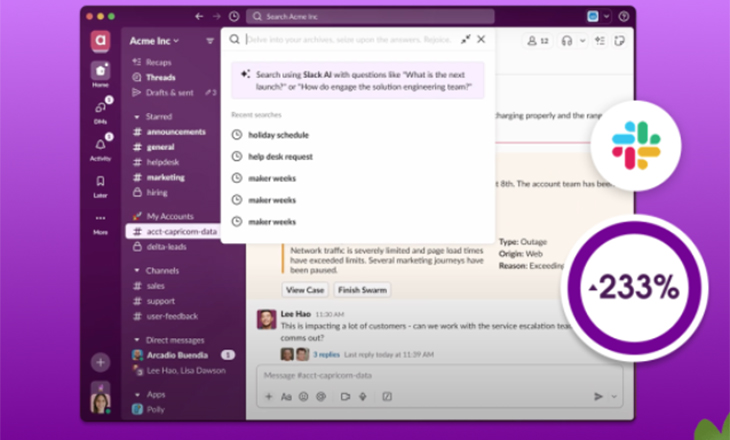Viewport: 730px width, 440px height.
Task: Open the Activity bell
Action: pos(101,148)
